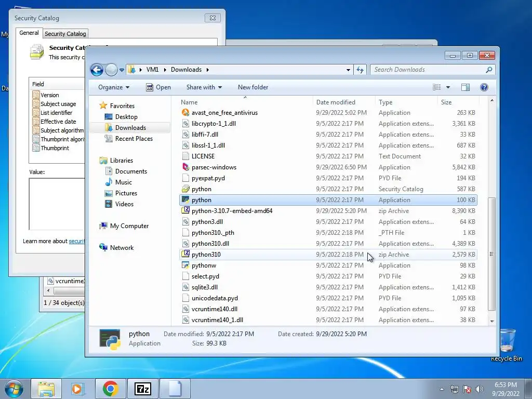532x399 pixels.
Task: Select My Computer in the navigation pane
Action: click(x=124, y=226)
